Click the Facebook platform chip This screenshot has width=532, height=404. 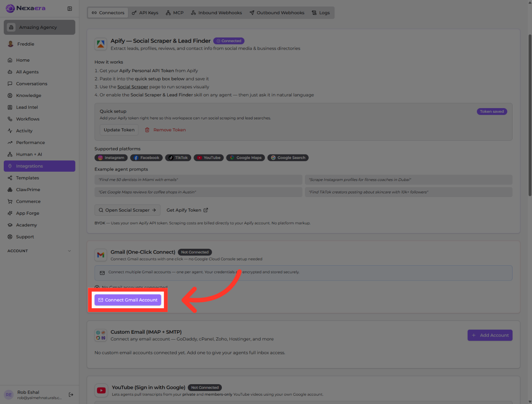[147, 158]
